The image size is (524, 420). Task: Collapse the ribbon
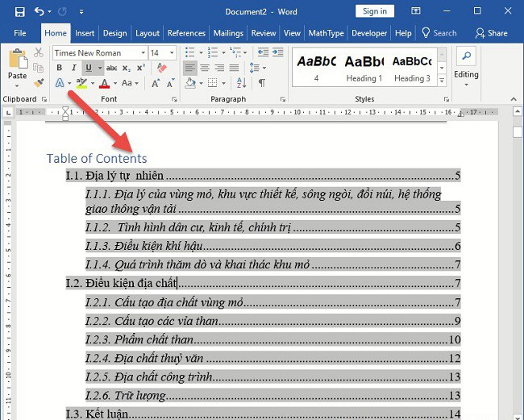[514, 99]
